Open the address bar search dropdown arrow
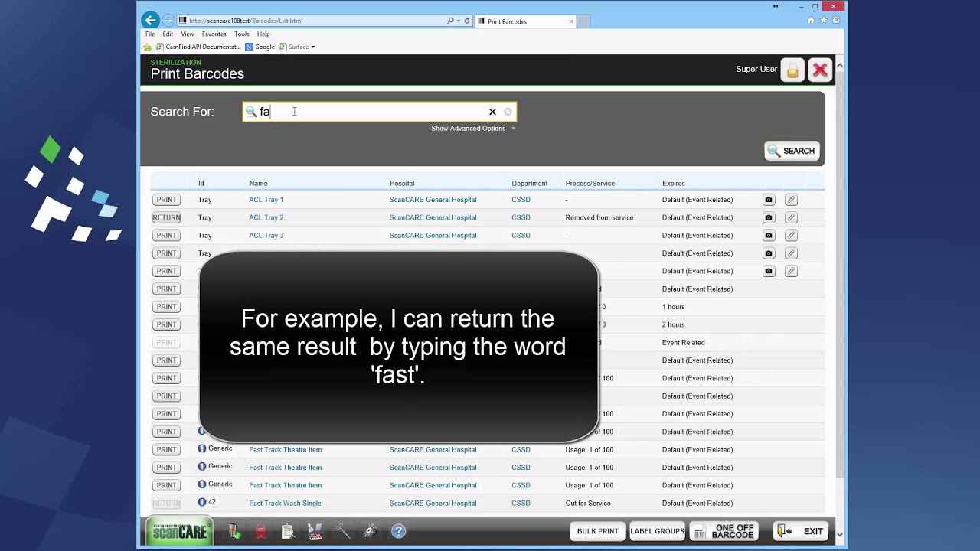 click(x=459, y=21)
